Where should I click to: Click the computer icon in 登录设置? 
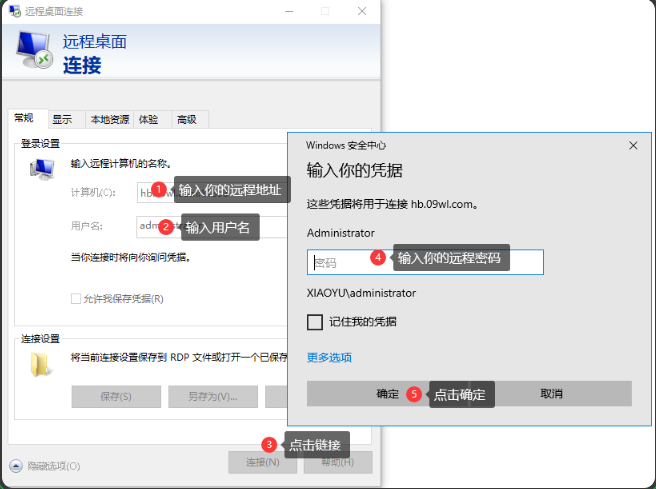[42, 169]
